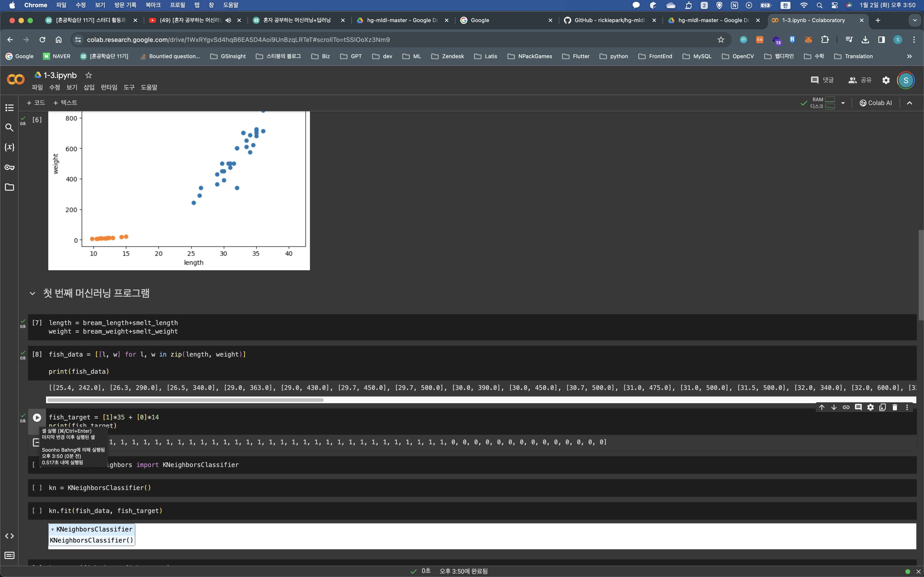Open the secrets key icon panel

[x=9, y=167]
